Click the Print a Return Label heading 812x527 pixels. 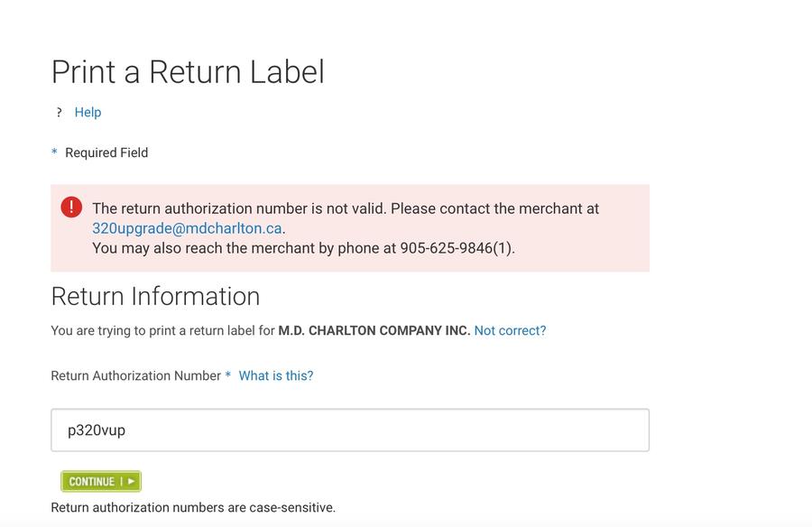pyautogui.click(x=188, y=71)
